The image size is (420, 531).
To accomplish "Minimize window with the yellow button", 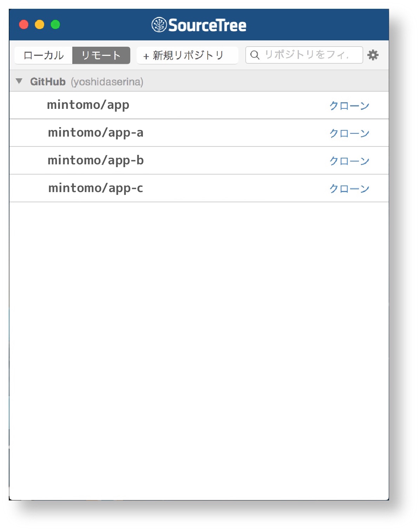I will (x=40, y=25).
